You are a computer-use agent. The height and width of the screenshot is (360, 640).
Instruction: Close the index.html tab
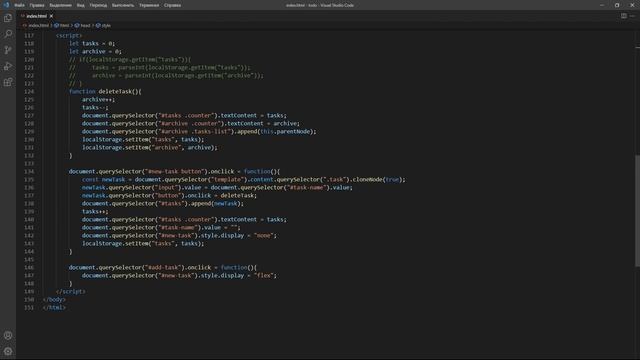click(51, 16)
